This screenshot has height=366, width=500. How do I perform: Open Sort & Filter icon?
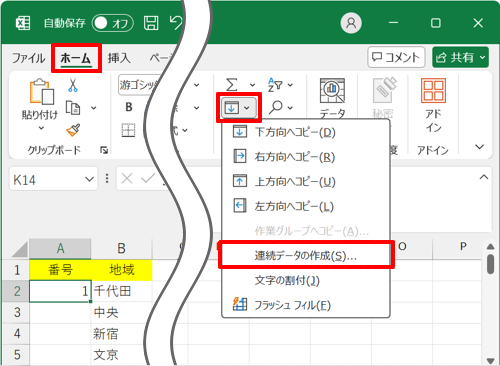tap(276, 85)
